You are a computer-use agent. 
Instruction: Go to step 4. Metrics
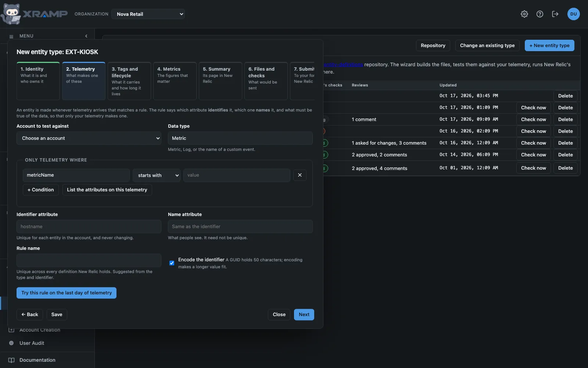[x=175, y=81]
